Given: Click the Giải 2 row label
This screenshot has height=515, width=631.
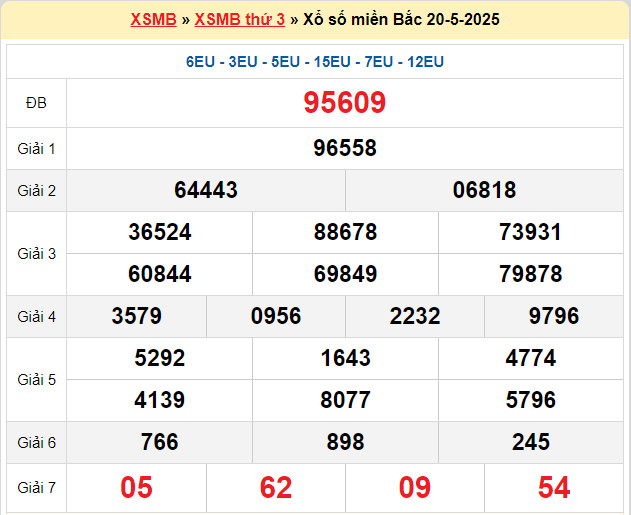Looking at the screenshot, I should 36,191.
